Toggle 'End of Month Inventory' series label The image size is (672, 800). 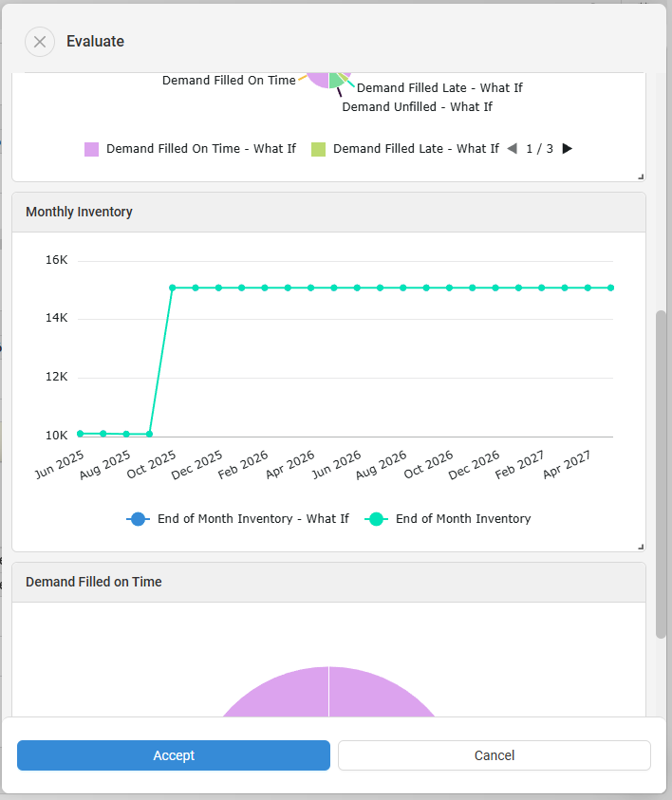point(462,519)
